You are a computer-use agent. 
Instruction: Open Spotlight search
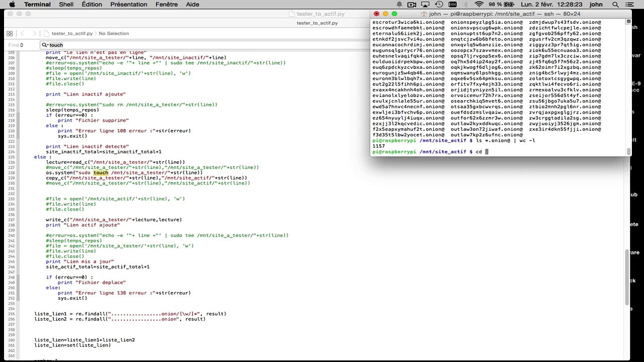click(x=616, y=5)
